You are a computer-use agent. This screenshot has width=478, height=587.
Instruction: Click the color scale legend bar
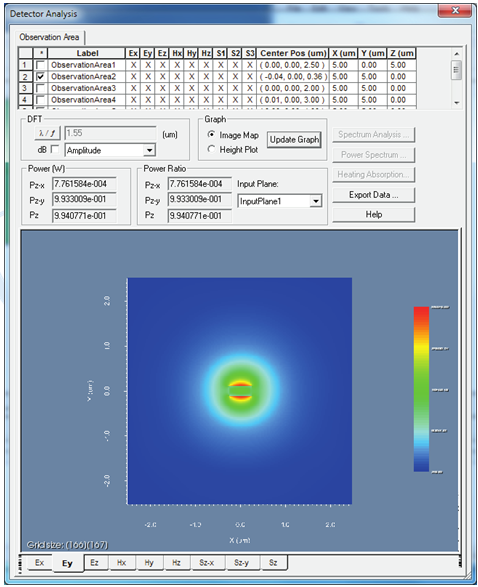pos(421,389)
